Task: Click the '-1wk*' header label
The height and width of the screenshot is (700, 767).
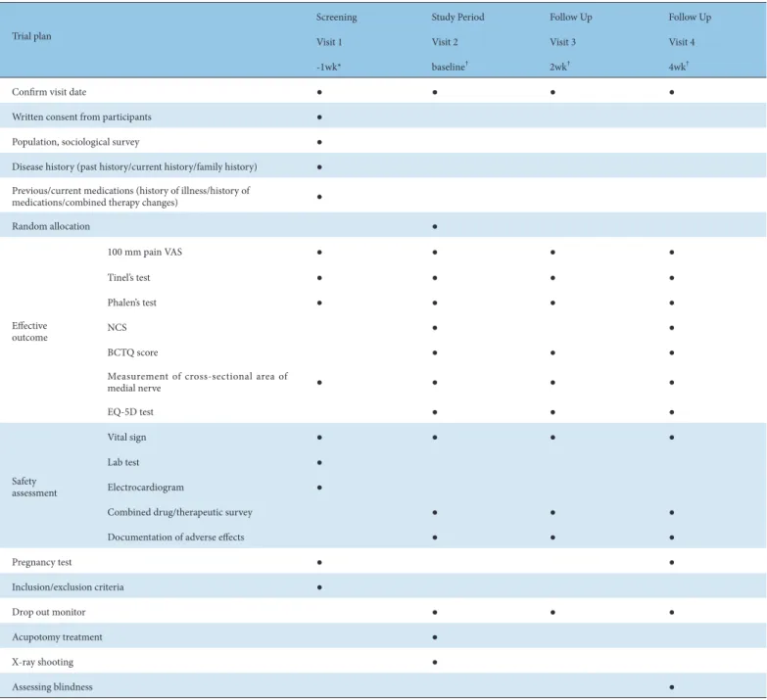Action: [x=329, y=67]
